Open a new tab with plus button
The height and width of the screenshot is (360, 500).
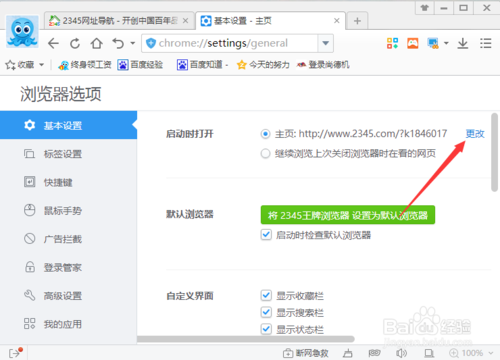[x=357, y=21]
